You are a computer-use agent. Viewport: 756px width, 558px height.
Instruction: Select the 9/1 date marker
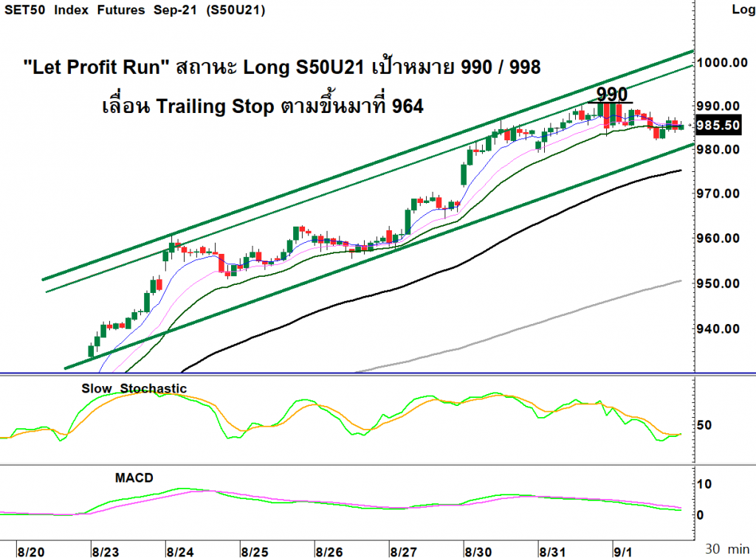(622, 552)
